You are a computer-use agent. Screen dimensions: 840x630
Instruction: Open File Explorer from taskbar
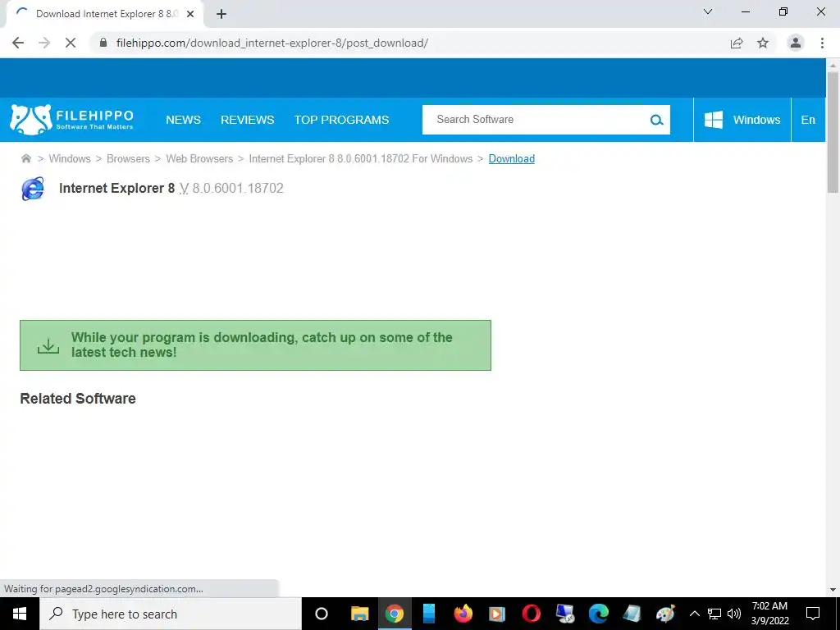point(359,614)
